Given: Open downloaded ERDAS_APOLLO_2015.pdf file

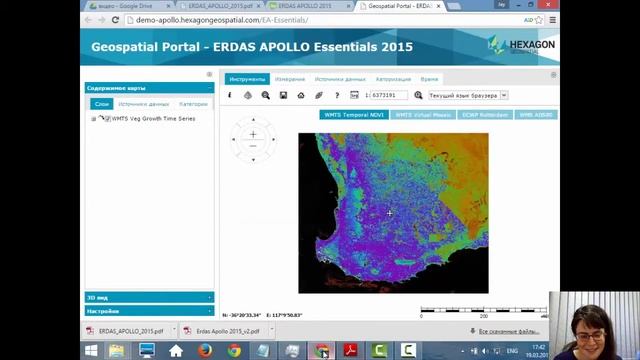Looking at the screenshot, I should click(x=127, y=331).
